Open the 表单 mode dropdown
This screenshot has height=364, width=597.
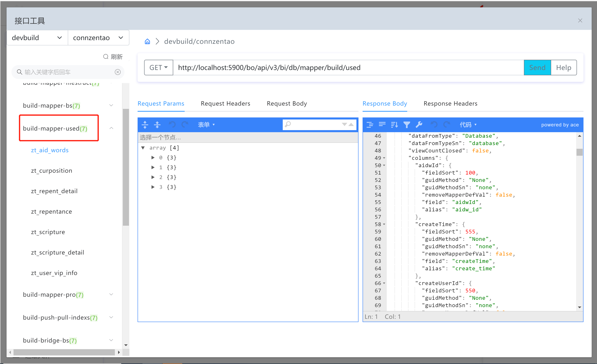point(206,125)
